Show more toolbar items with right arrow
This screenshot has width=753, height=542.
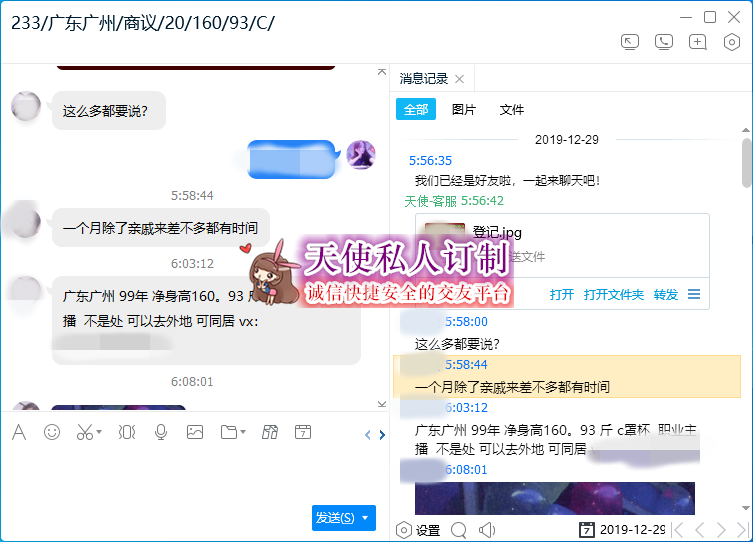tap(382, 435)
